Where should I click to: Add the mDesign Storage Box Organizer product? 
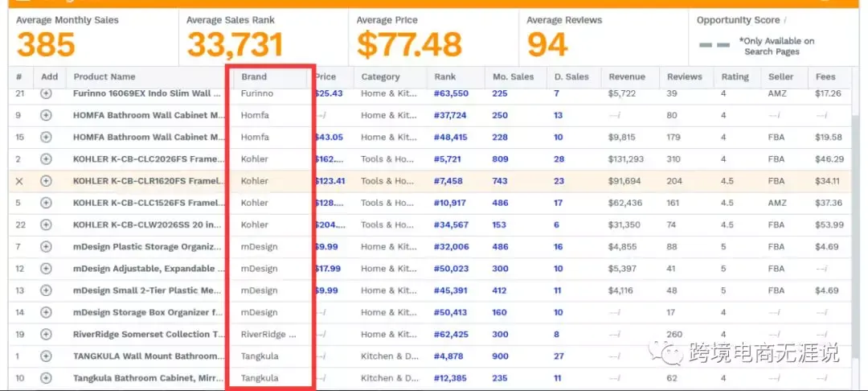click(46, 312)
